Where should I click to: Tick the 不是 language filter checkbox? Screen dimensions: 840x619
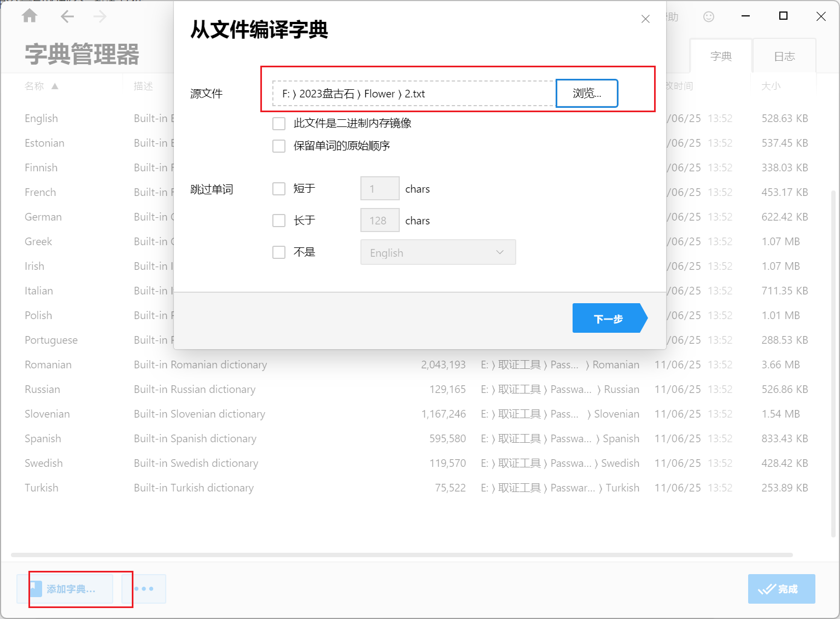(x=279, y=252)
